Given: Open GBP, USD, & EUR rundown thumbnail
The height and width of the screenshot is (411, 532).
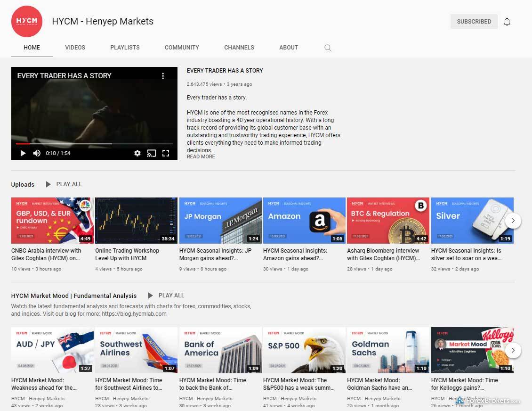Looking at the screenshot, I should 52,221.
